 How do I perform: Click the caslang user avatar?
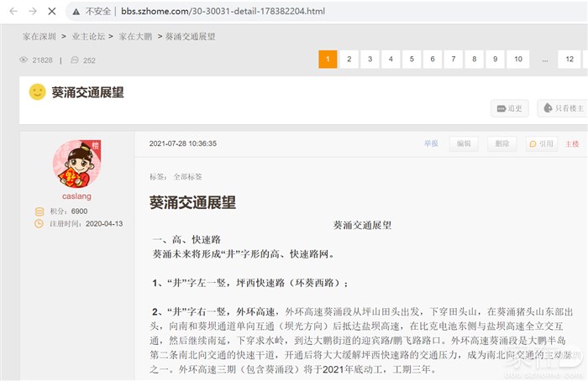(76, 164)
